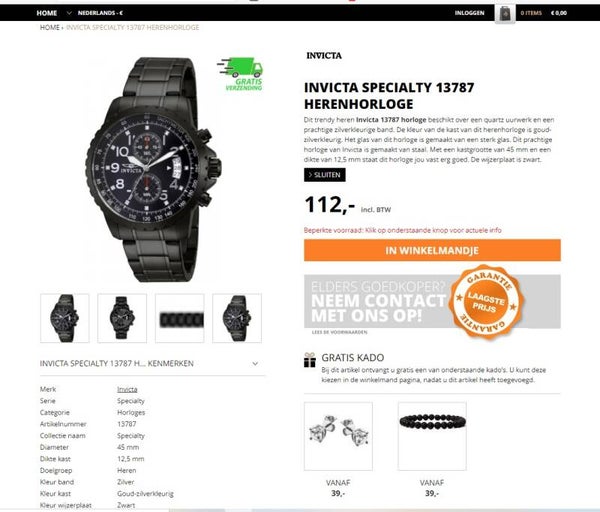Click Inloggen in the top bar

pos(470,13)
